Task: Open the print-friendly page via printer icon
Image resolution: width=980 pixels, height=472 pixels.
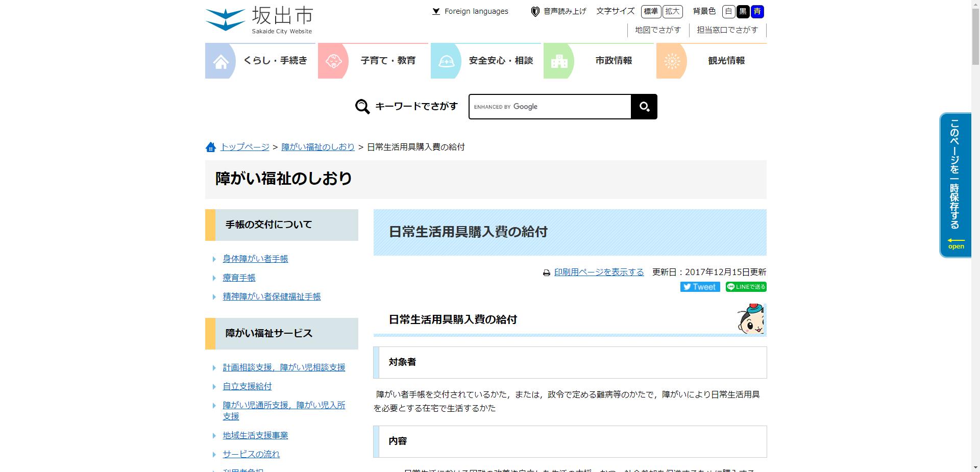Action: (546, 272)
